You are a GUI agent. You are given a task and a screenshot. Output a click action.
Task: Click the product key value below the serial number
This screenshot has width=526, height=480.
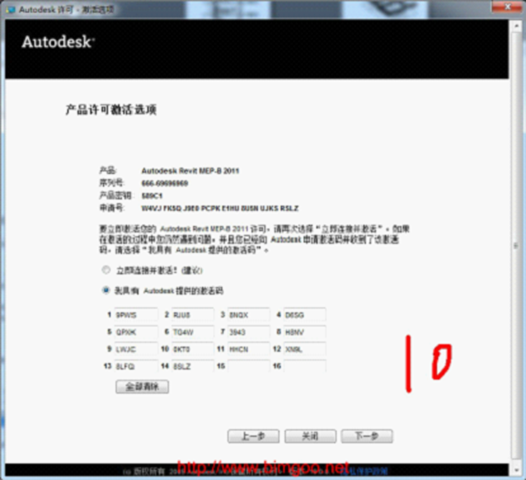point(152,196)
